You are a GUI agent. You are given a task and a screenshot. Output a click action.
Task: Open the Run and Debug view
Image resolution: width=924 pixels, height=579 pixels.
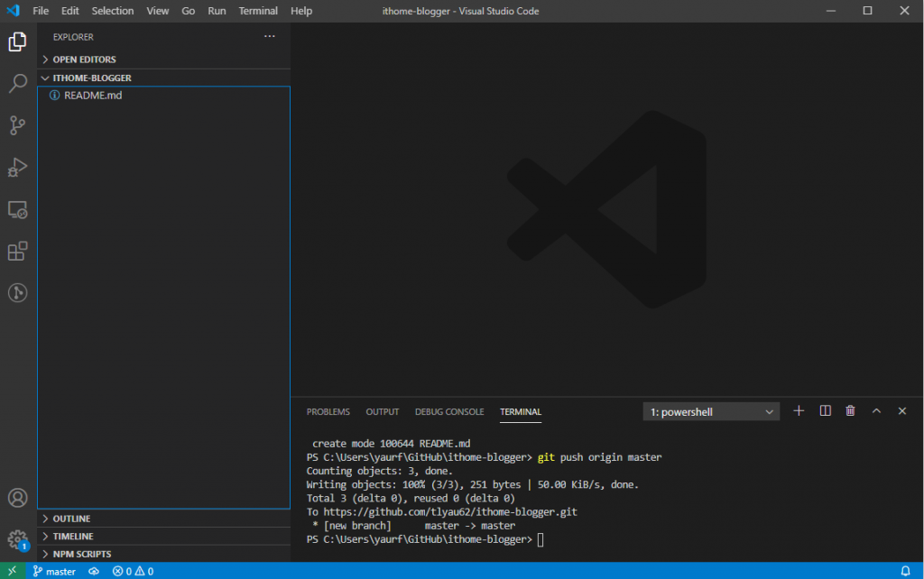(x=18, y=167)
